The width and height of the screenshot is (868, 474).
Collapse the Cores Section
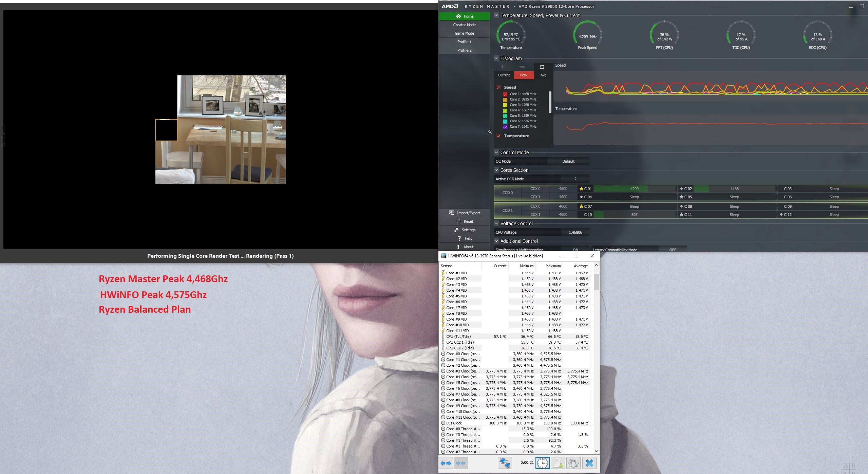496,170
